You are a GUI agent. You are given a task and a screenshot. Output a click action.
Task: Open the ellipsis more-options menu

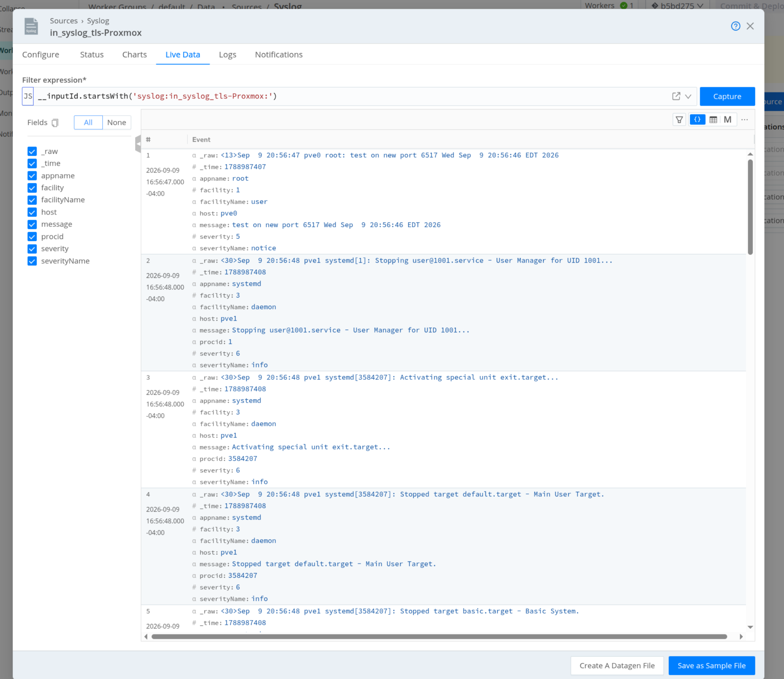click(745, 120)
